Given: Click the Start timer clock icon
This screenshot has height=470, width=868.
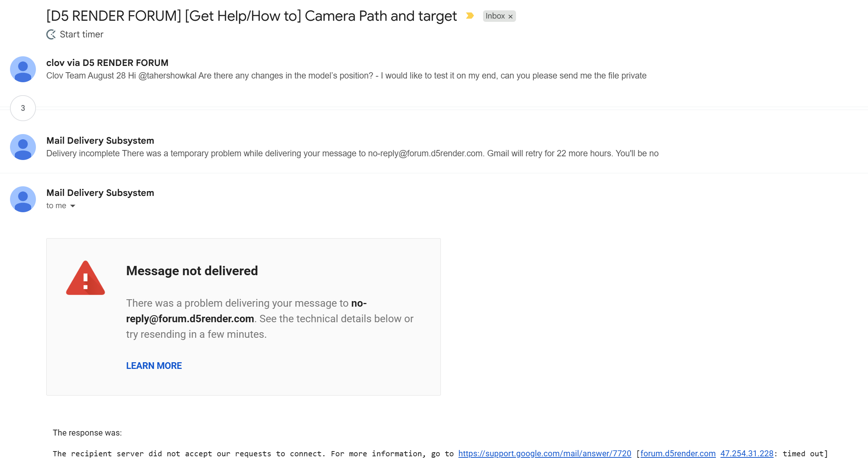Looking at the screenshot, I should coord(51,34).
